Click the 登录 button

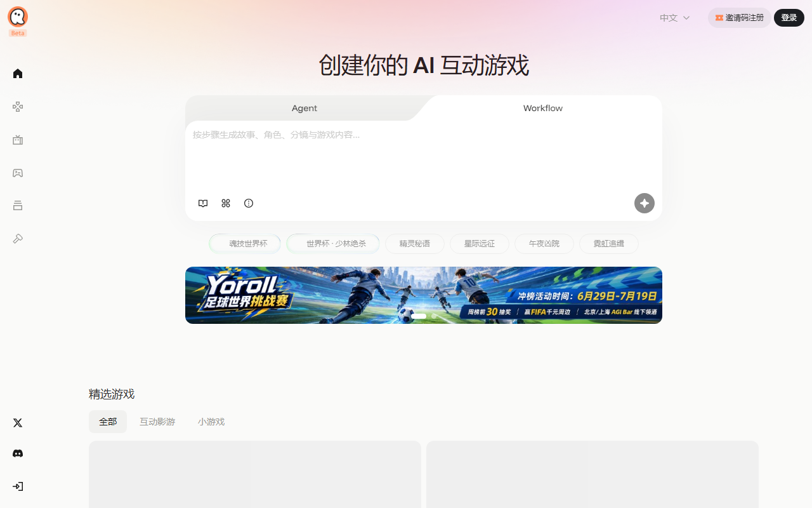click(789, 18)
